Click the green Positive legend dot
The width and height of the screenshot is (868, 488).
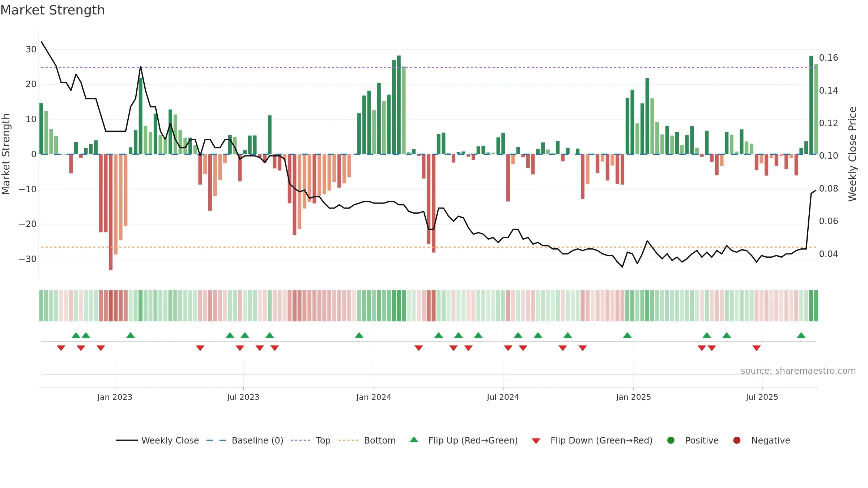[x=671, y=440]
